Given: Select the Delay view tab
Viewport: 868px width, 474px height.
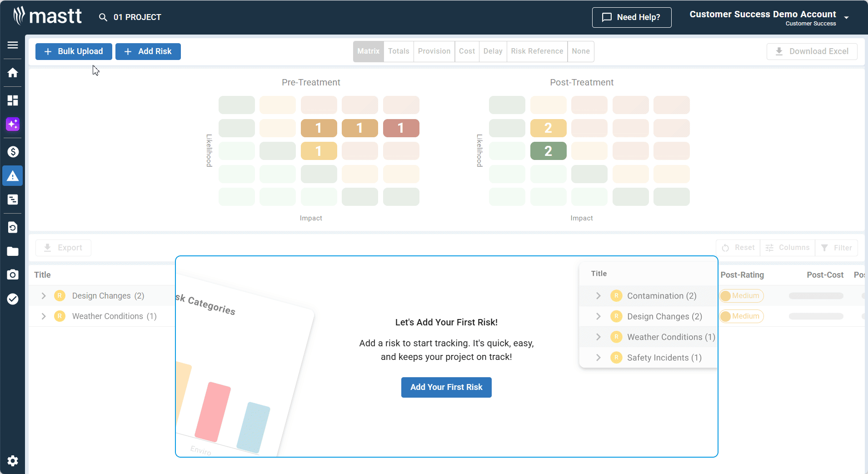Looking at the screenshot, I should click(x=493, y=51).
